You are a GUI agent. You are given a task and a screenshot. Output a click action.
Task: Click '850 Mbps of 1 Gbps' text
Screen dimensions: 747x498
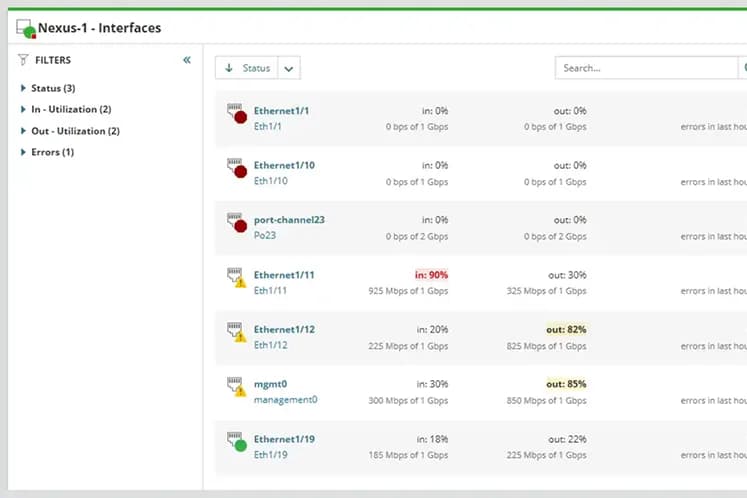pos(546,401)
